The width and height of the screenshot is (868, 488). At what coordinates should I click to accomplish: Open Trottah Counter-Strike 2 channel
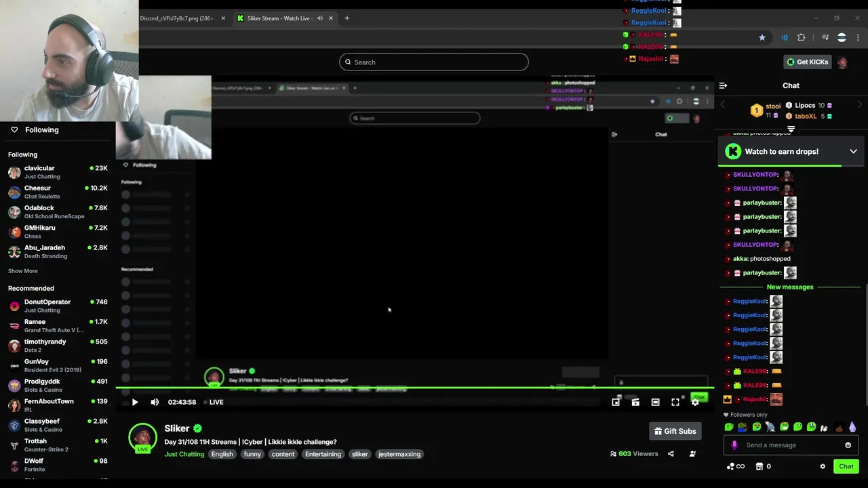coord(58,445)
